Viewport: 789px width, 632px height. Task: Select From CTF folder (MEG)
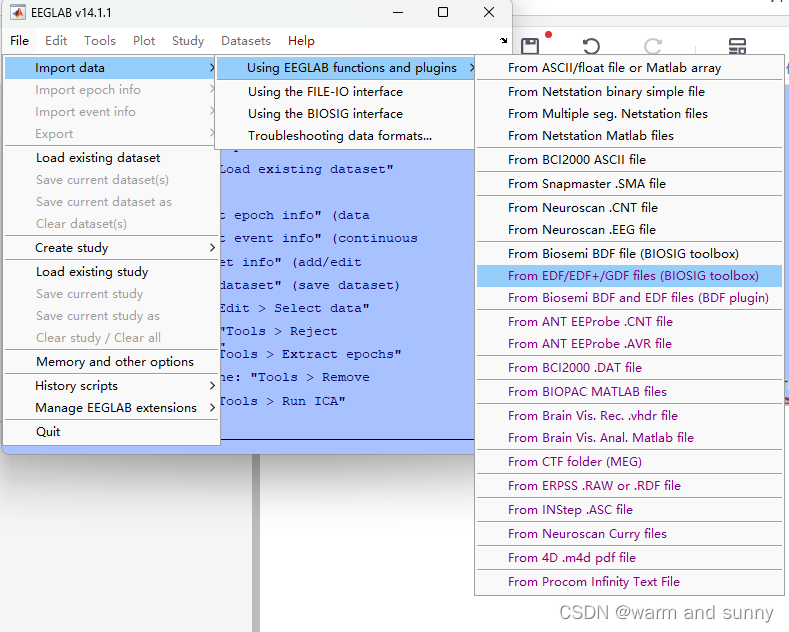point(629,462)
